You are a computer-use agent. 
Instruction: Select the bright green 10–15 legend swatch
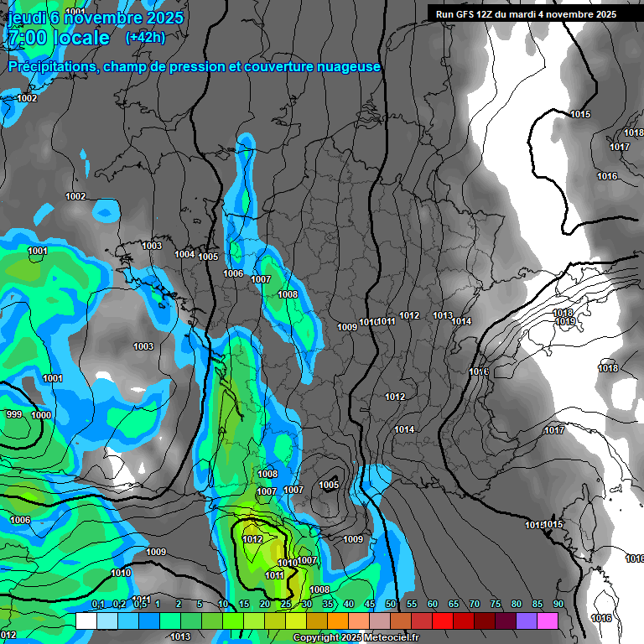[233, 621]
